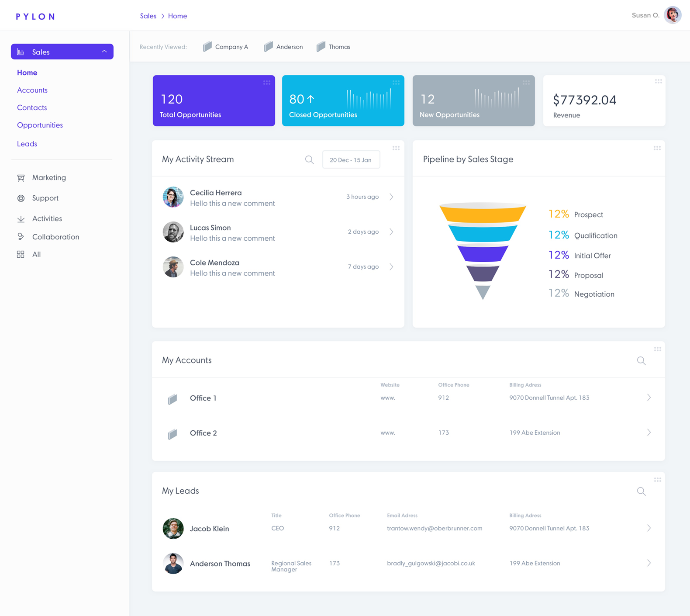
Task: Click Pipeline by Sales Stage dots handle
Action: click(657, 148)
